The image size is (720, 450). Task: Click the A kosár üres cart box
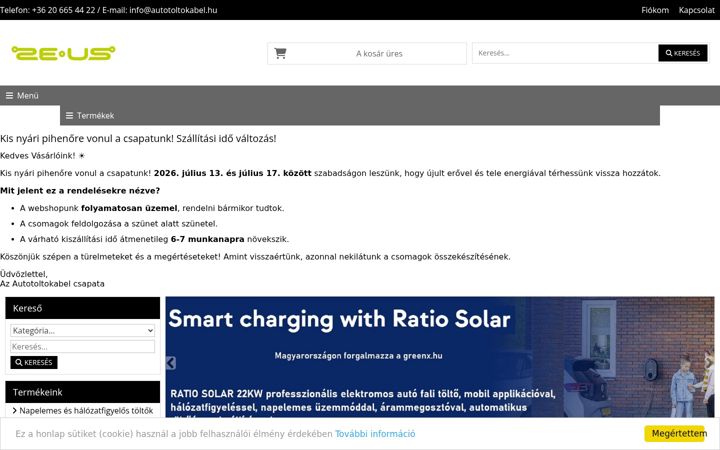[x=367, y=54]
